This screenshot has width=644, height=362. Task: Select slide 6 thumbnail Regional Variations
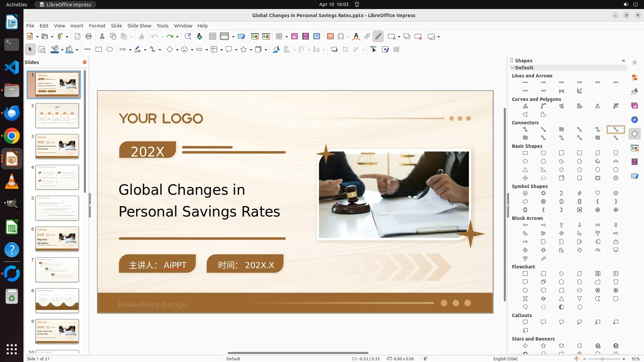(x=57, y=239)
